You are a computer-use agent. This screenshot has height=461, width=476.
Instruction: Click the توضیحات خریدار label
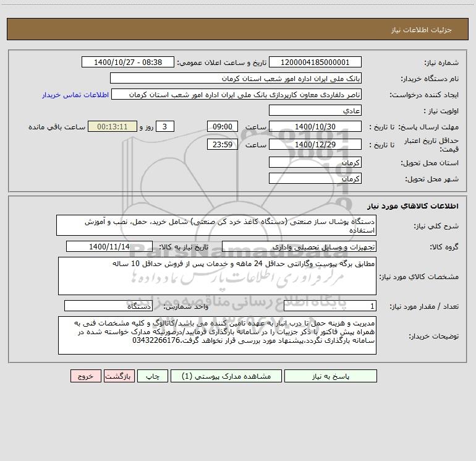coord(433,336)
